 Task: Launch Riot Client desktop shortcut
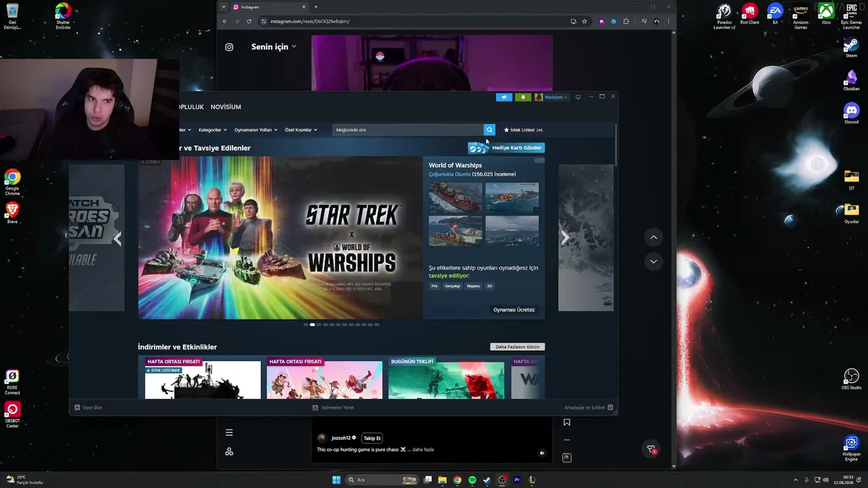[x=749, y=14]
